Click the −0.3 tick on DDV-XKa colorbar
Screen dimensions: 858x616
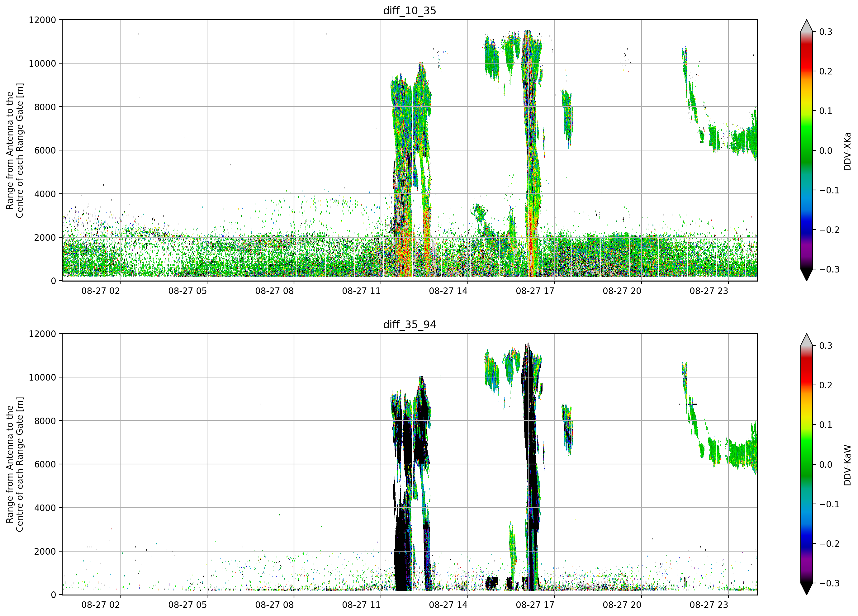(x=829, y=269)
